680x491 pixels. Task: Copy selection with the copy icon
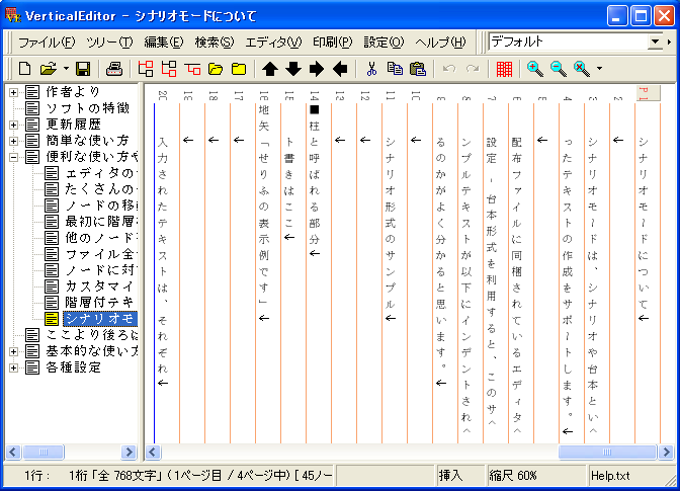pyautogui.click(x=395, y=69)
